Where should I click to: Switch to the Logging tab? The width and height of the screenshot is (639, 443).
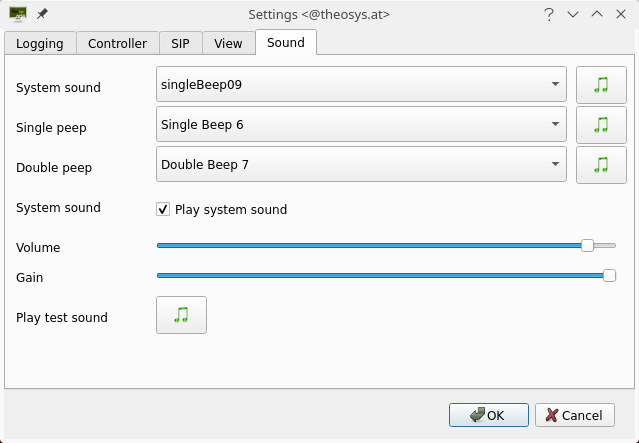(x=40, y=43)
